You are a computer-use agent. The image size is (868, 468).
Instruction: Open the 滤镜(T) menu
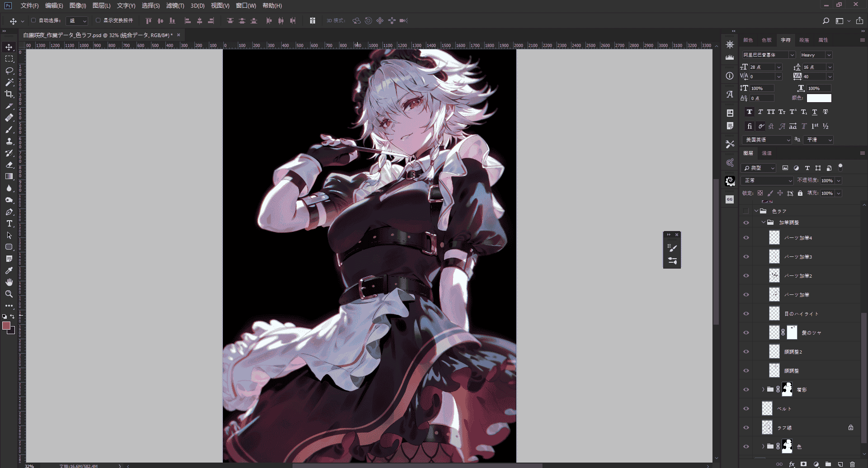(x=175, y=5)
